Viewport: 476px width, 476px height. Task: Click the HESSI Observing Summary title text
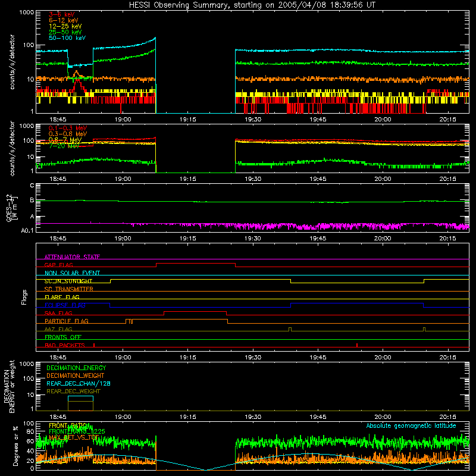[252, 5]
